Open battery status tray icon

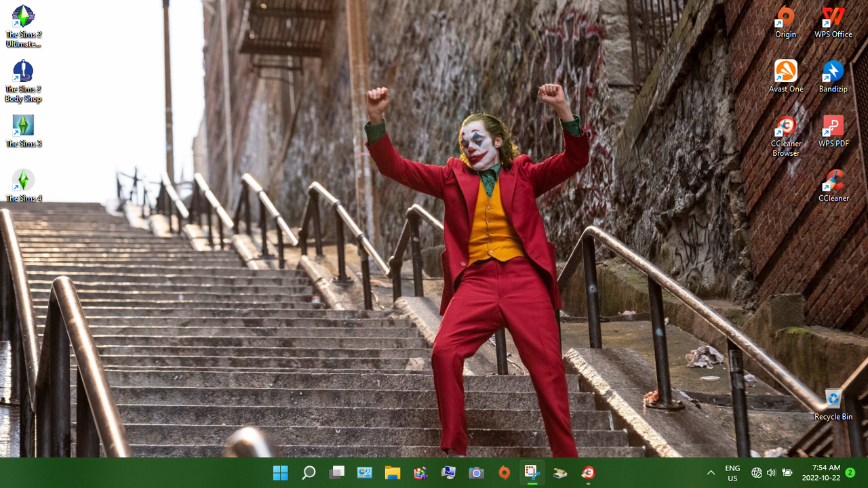coord(787,472)
